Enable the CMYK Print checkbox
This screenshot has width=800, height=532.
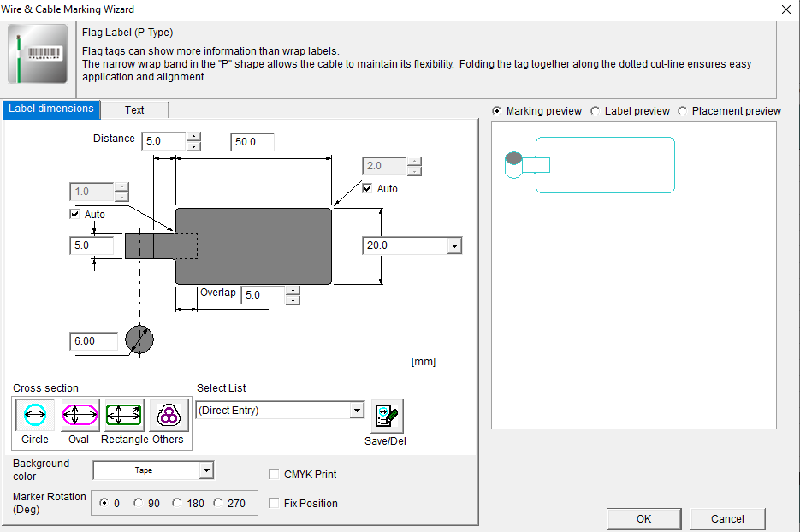[275, 475]
